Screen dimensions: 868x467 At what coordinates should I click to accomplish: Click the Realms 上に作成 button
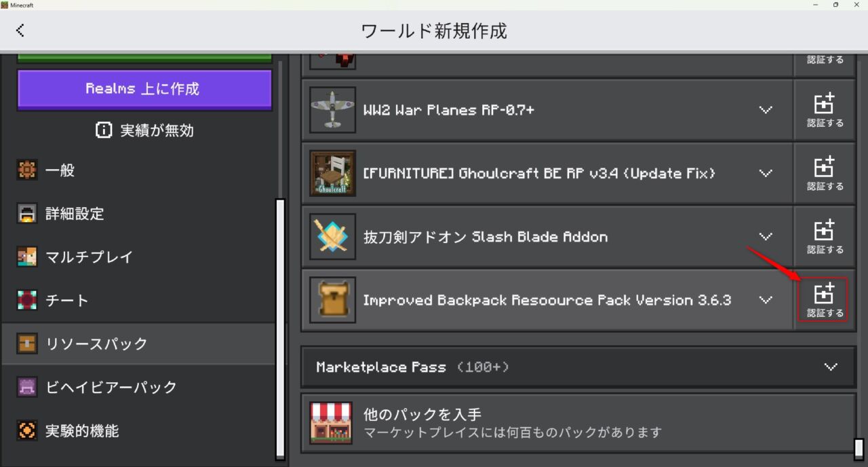point(144,89)
